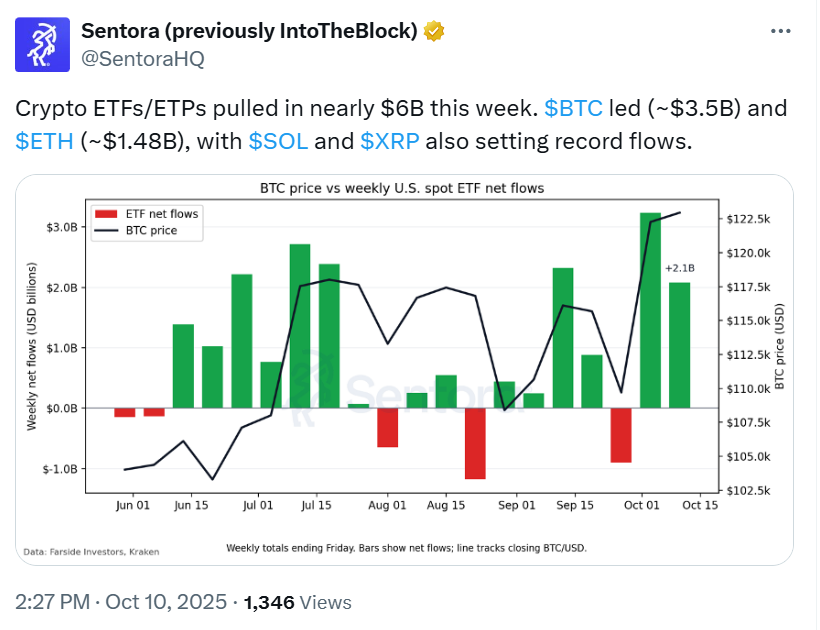Click the Farside Investors data credit

pyautogui.click(x=91, y=551)
